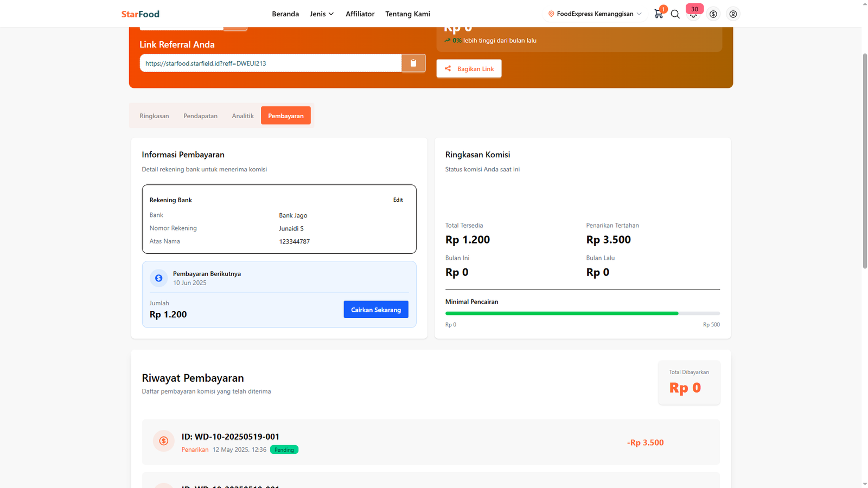Viewport: 868px width, 488px height.
Task: Click the referral link text field
Action: point(270,63)
